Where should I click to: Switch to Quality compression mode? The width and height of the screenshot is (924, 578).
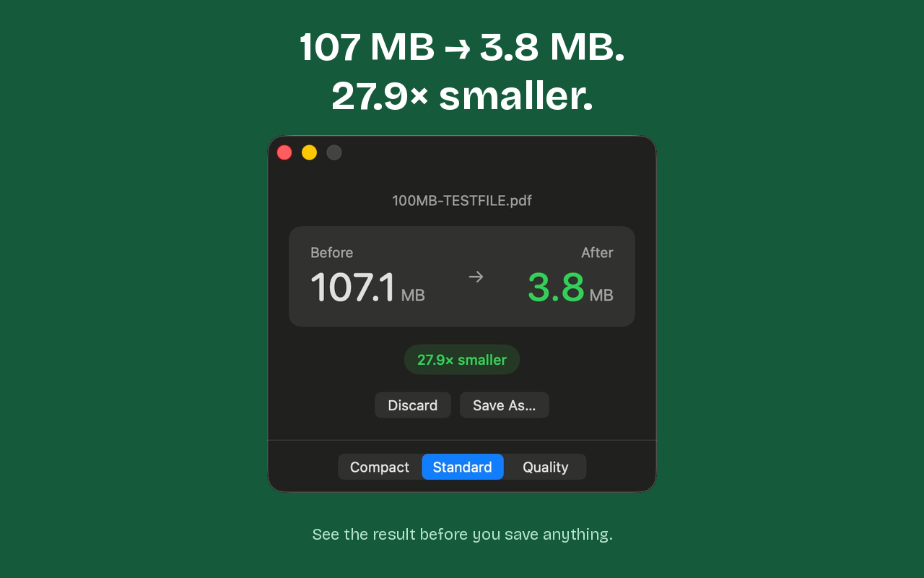tap(546, 467)
